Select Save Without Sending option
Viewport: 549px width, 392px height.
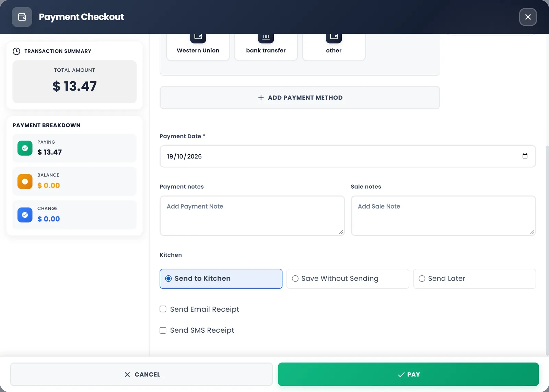click(348, 279)
